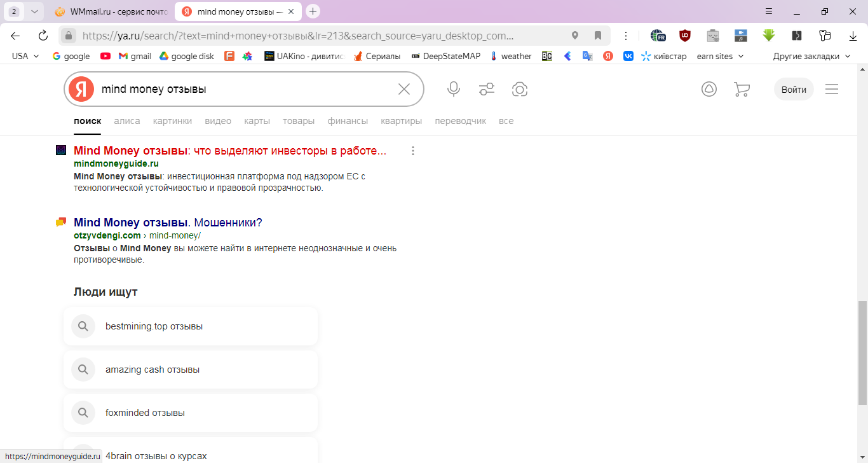Select the финансы search tab
868x463 pixels.
(x=348, y=121)
